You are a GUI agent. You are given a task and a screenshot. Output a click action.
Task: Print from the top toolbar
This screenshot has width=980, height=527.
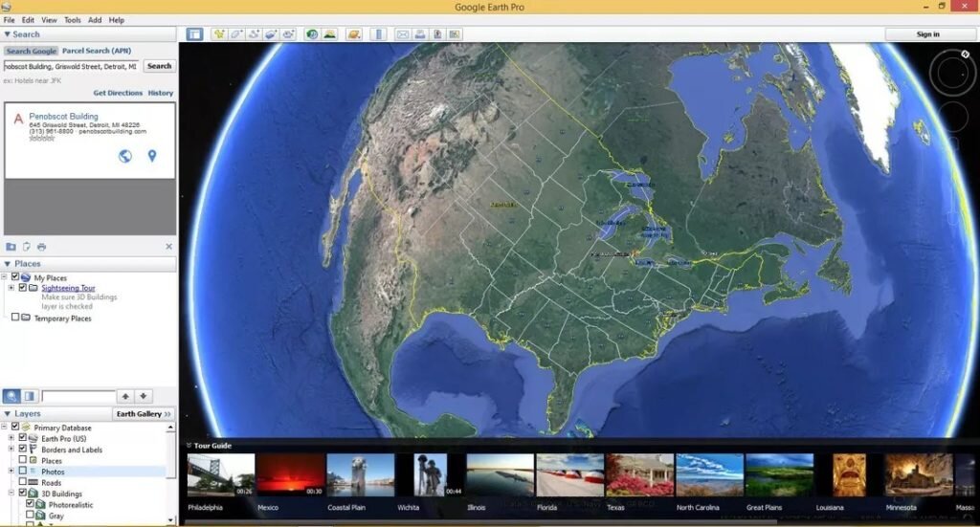click(420, 34)
